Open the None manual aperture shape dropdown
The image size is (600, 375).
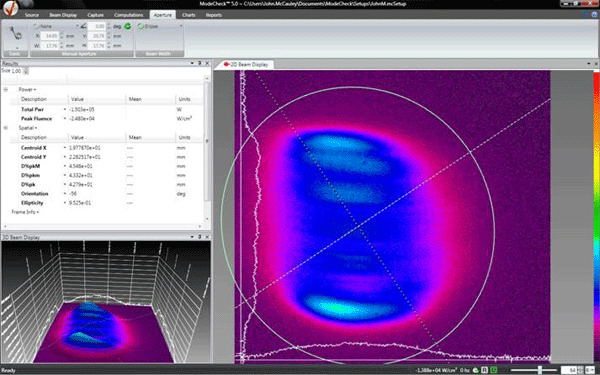coord(77,26)
